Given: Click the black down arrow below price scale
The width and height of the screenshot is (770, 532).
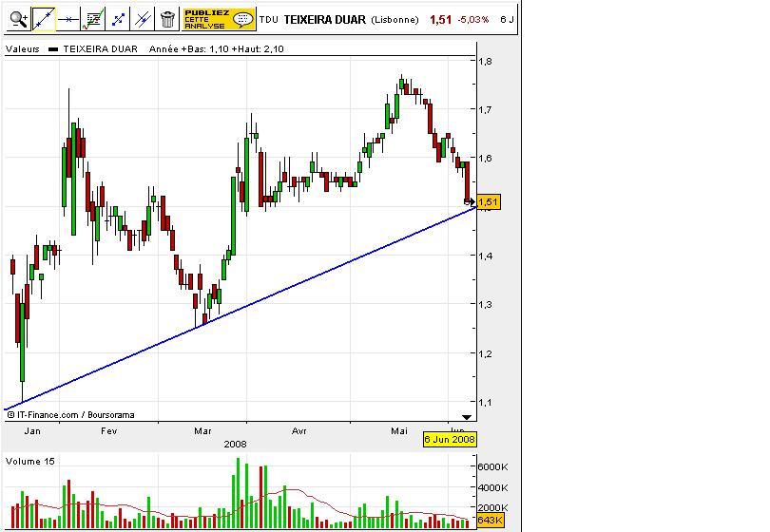Looking at the screenshot, I should click(467, 417).
